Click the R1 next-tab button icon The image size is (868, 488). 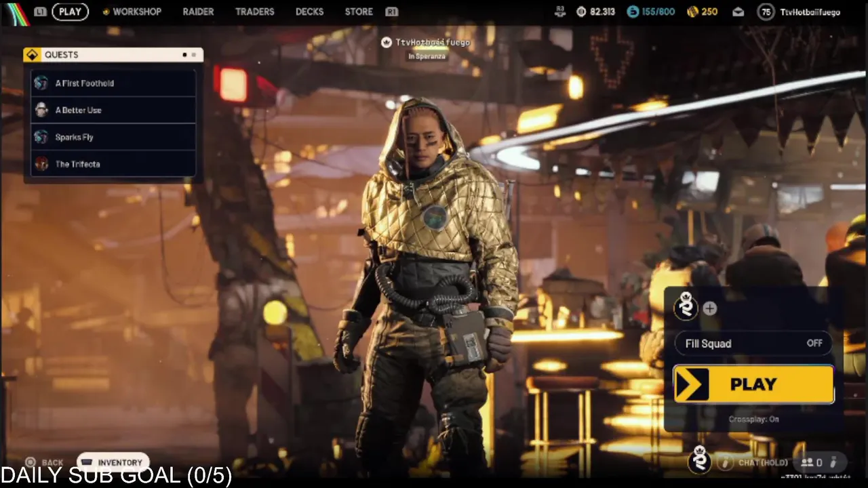(x=391, y=12)
